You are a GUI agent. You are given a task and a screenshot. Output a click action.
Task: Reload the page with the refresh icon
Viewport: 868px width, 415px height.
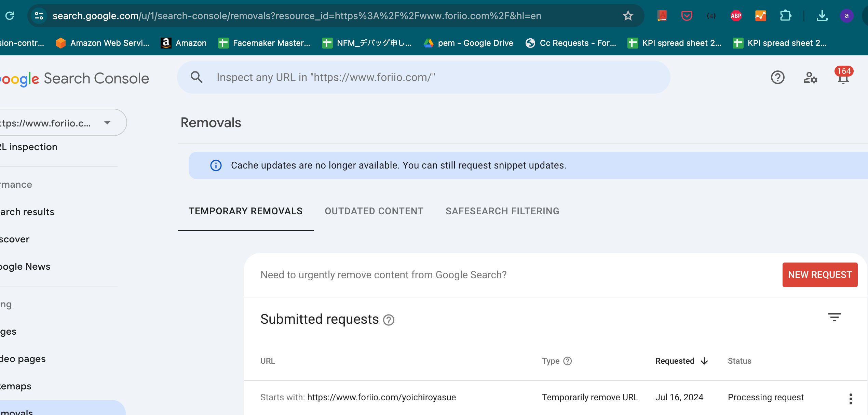point(10,16)
